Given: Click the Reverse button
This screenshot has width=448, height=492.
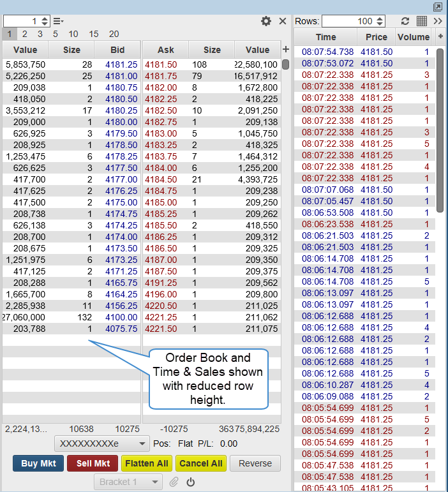Looking at the screenshot, I should pyautogui.click(x=255, y=463).
